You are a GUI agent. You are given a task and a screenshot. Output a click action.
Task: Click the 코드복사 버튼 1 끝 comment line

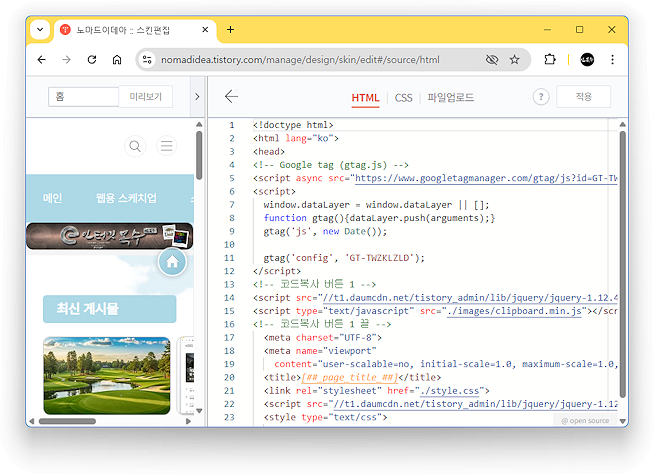point(322,324)
